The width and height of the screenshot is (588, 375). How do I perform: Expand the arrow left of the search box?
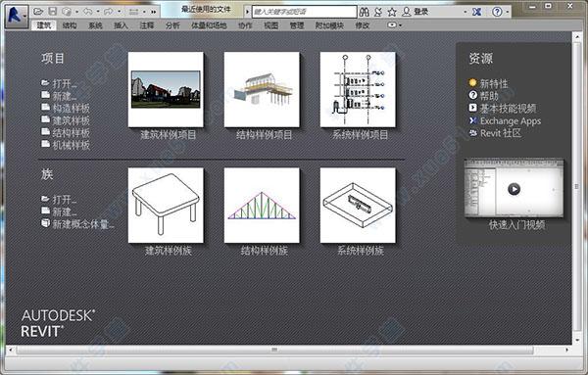[x=247, y=12]
